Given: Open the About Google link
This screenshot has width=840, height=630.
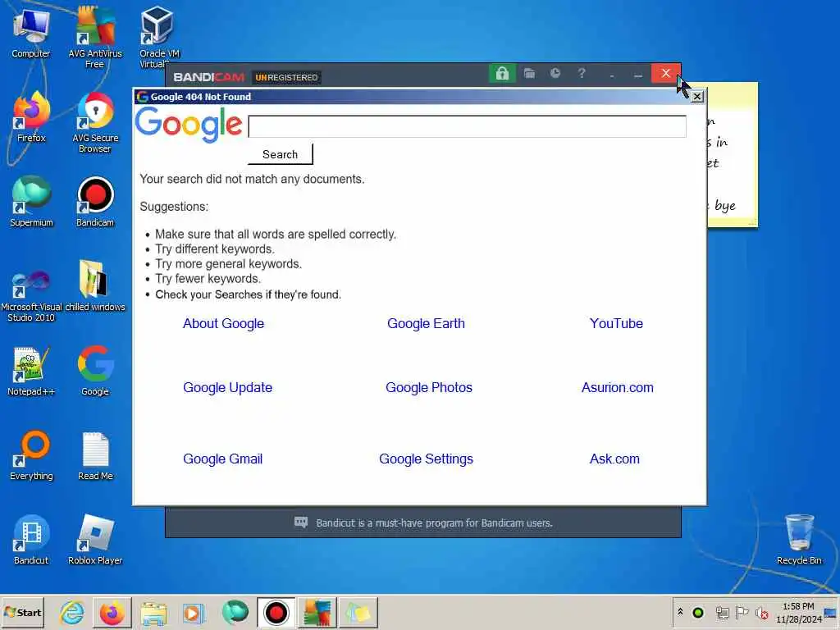Looking at the screenshot, I should click(x=223, y=323).
